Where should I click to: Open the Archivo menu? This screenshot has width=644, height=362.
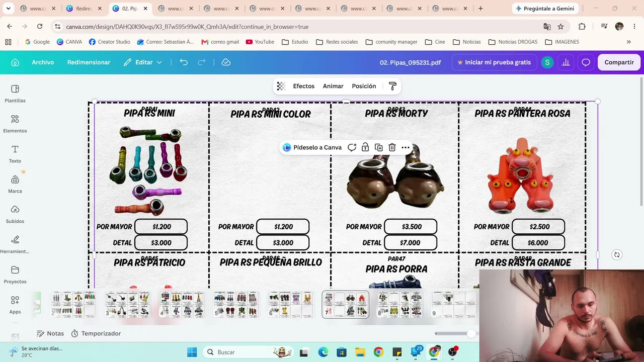43,62
